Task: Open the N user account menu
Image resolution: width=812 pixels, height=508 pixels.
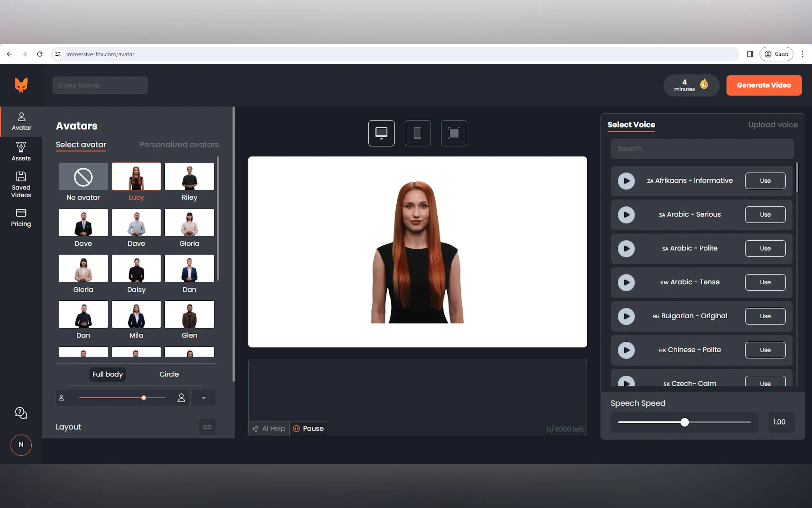Action: (21, 445)
